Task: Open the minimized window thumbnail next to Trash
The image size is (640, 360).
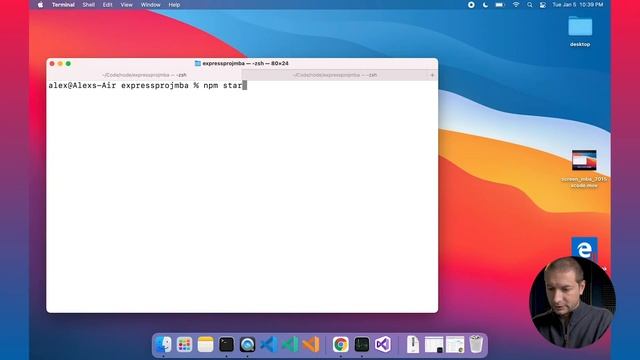Action: [455, 344]
